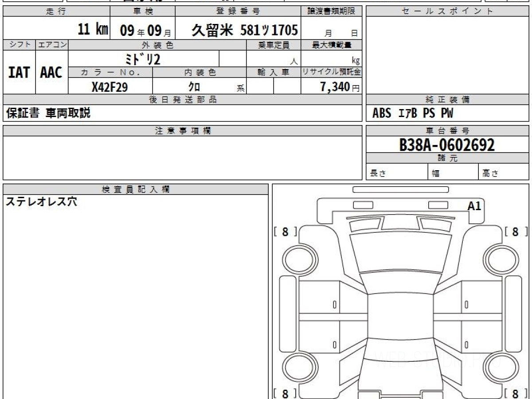The image size is (532, 399).
Task: Click the 注意事項欄 header
Action: coord(183,131)
